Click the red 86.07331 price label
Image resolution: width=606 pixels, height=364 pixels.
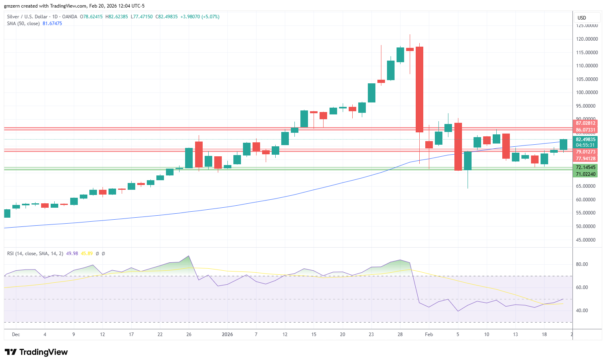[586, 130]
